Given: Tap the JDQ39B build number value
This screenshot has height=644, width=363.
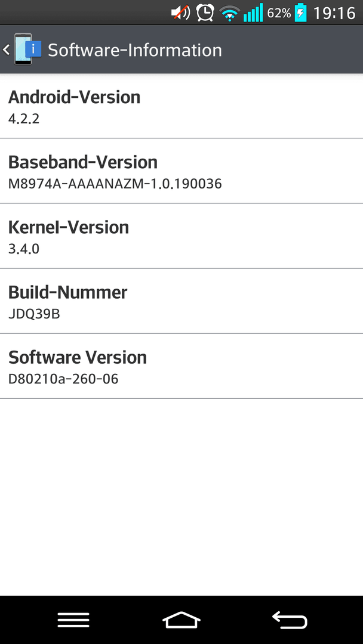Looking at the screenshot, I should 34,314.
